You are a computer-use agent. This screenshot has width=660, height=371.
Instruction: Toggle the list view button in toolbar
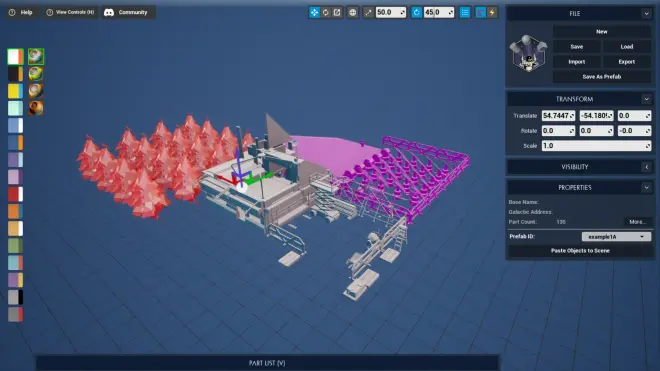[465, 12]
